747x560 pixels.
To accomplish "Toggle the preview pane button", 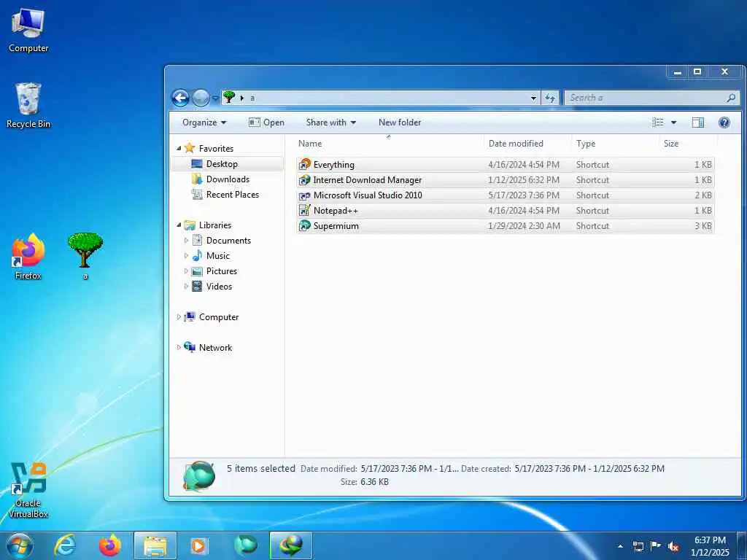I will [698, 122].
